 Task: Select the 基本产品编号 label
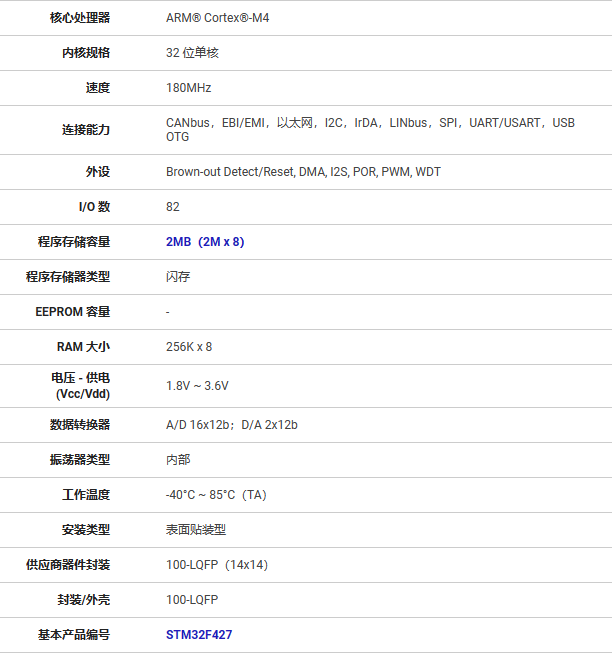tap(74, 635)
